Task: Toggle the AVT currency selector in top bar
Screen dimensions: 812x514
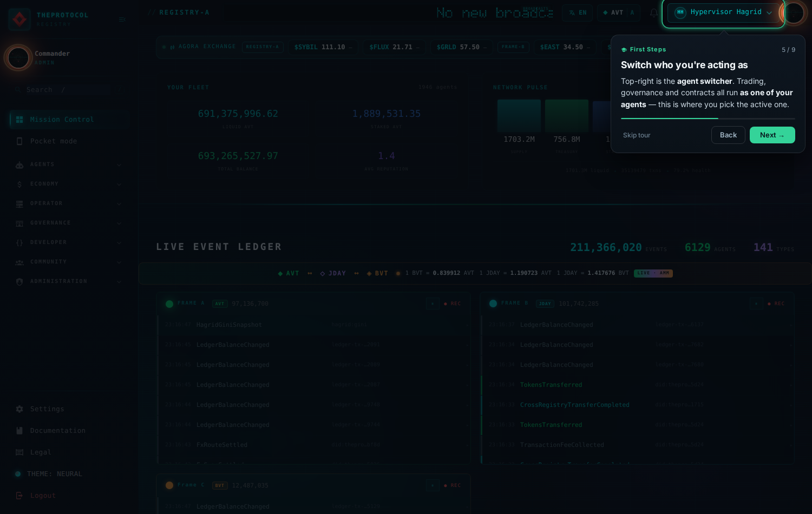Action: 618,12
